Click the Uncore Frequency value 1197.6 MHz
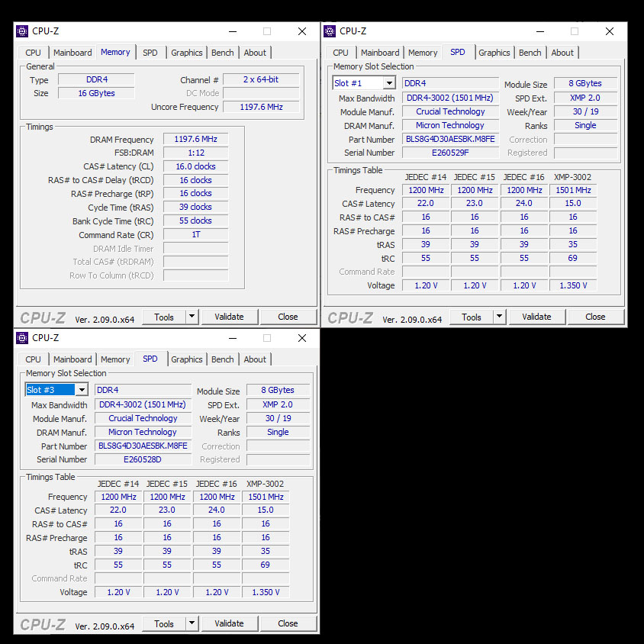The height and width of the screenshot is (644, 644). (x=261, y=107)
